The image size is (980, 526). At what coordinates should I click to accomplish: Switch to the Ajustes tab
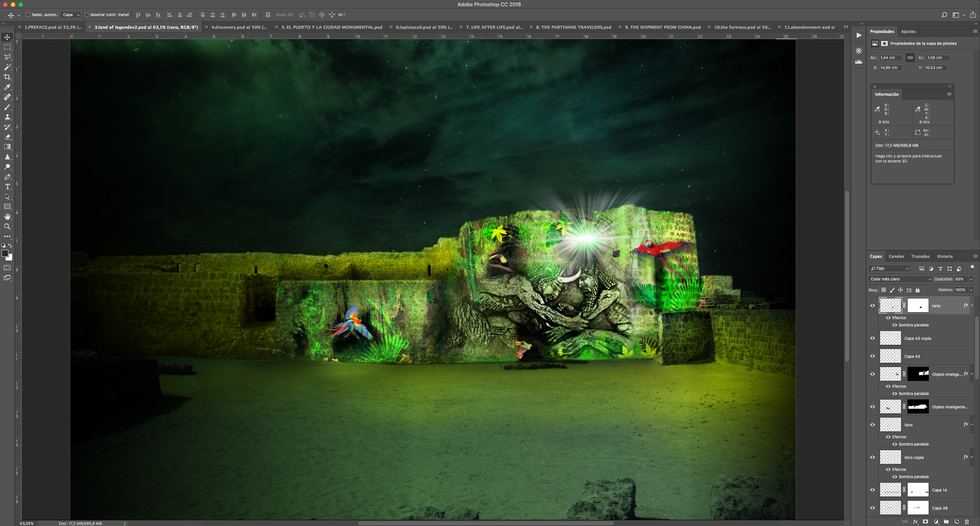pos(908,31)
